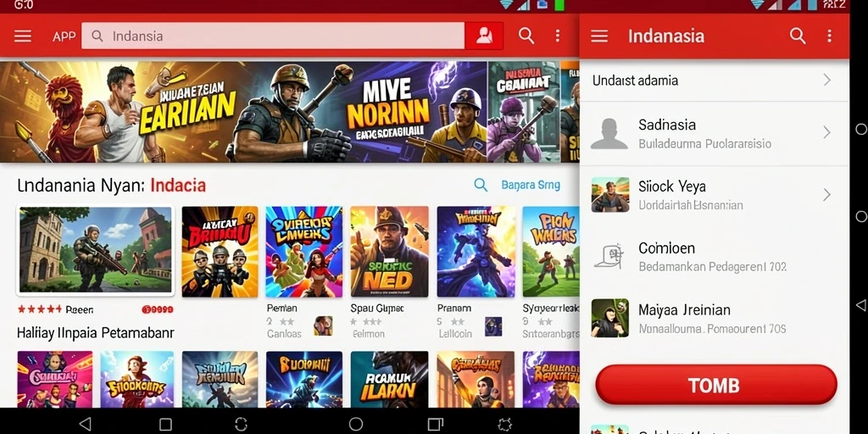Open the overflow menu in left app bar
Image resolution: width=868 pixels, height=434 pixels.
pyautogui.click(x=558, y=36)
